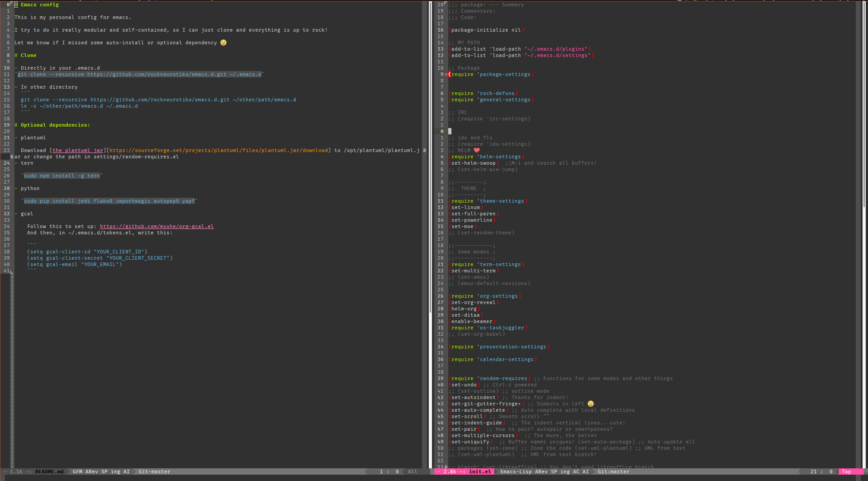Click the emoji after 'Simbols in left'
The height and width of the screenshot is (481, 868).
pos(591,404)
